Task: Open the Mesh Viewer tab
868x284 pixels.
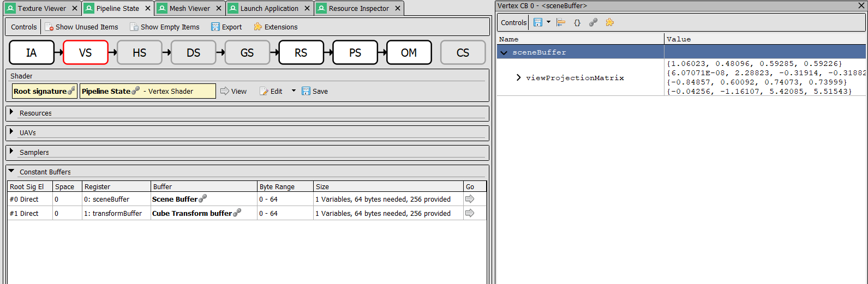Action: 189,8
